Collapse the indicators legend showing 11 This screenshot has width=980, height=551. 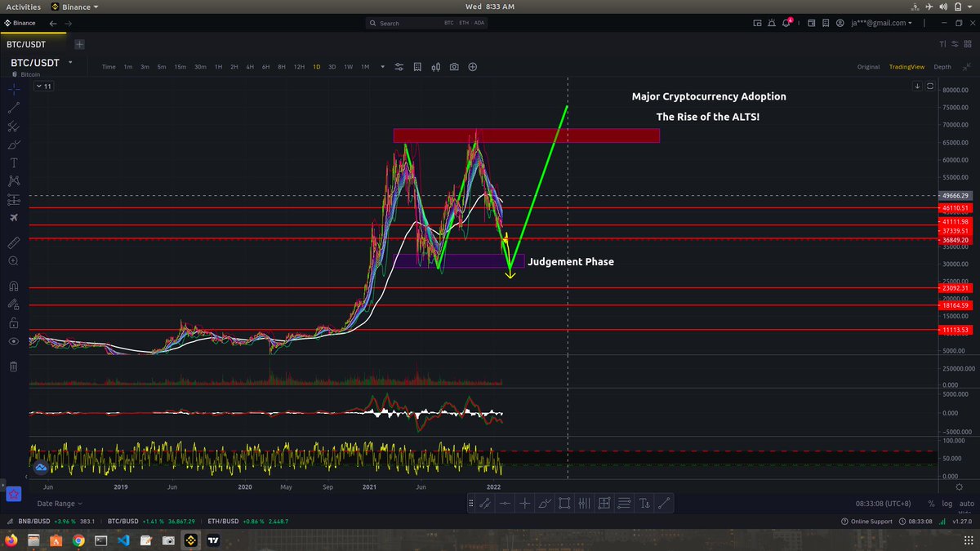pos(46,86)
